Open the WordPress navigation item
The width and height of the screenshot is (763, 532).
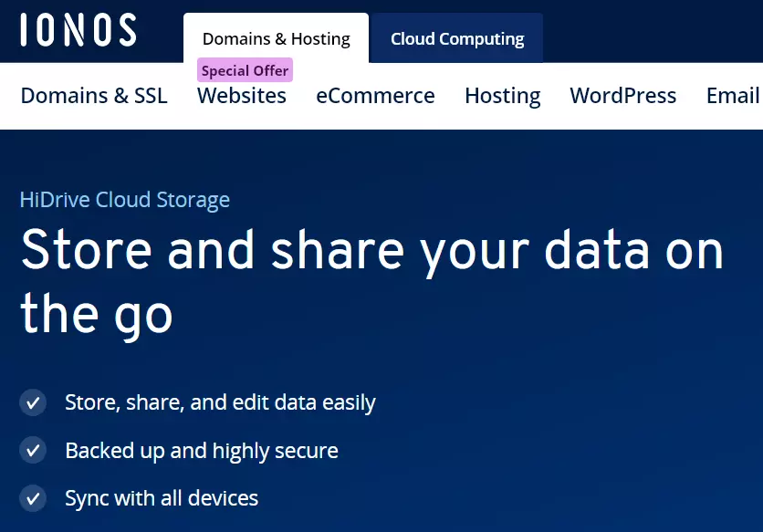click(622, 95)
